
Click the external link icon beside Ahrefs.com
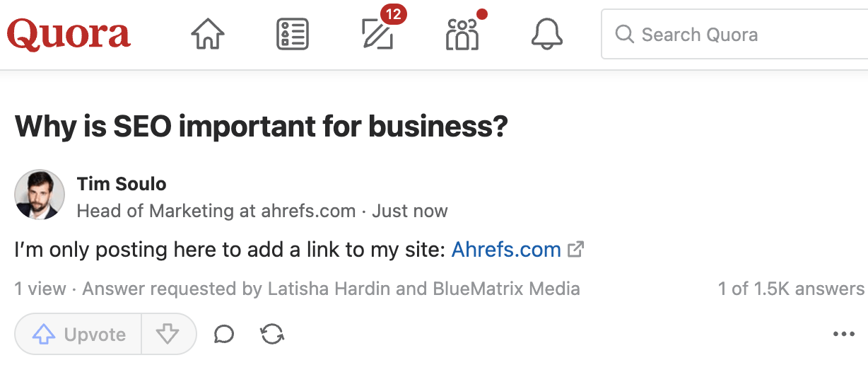pos(576,249)
